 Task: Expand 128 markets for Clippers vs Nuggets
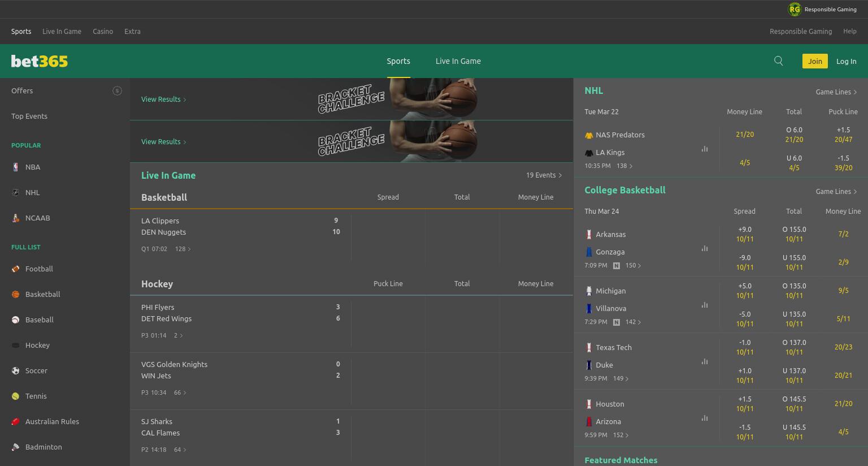pyautogui.click(x=183, y=249)
